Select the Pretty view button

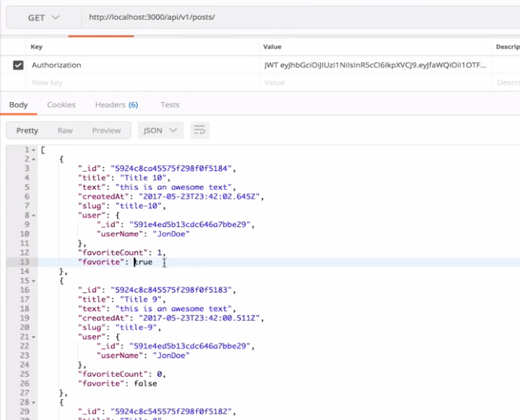pos(27,131)
